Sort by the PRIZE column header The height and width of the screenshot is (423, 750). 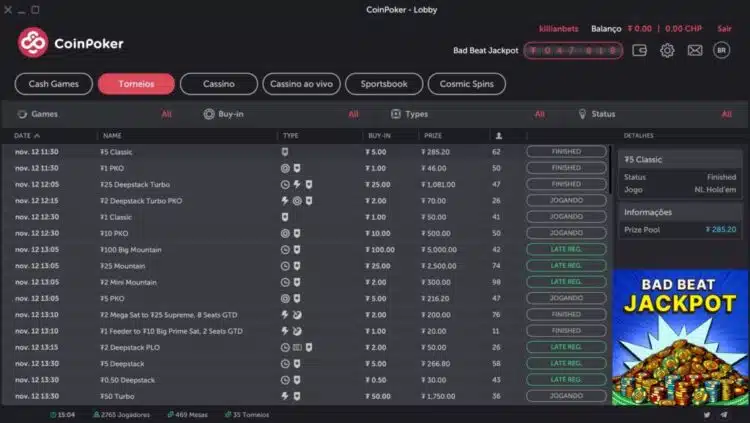tap(433, 136)
